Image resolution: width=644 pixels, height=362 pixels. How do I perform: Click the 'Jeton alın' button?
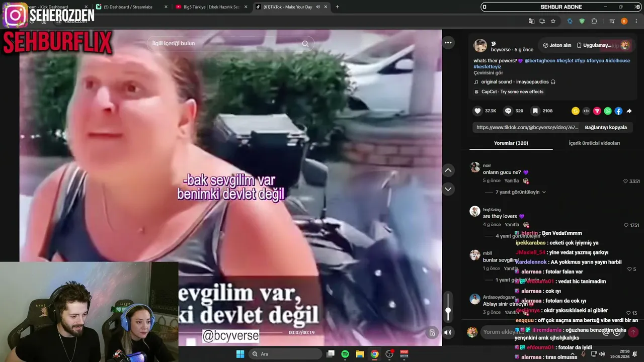pyautogui.click(x=557, y=45)
